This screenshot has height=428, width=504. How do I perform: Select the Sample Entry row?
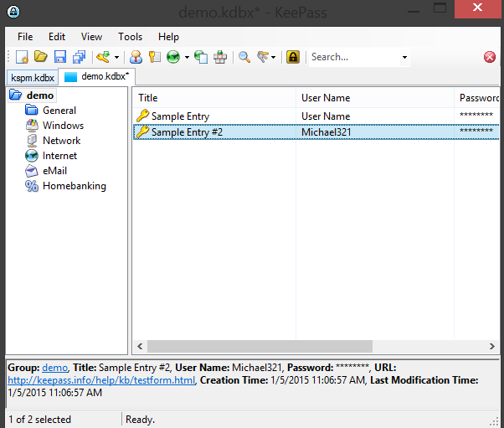coord(316,116)
